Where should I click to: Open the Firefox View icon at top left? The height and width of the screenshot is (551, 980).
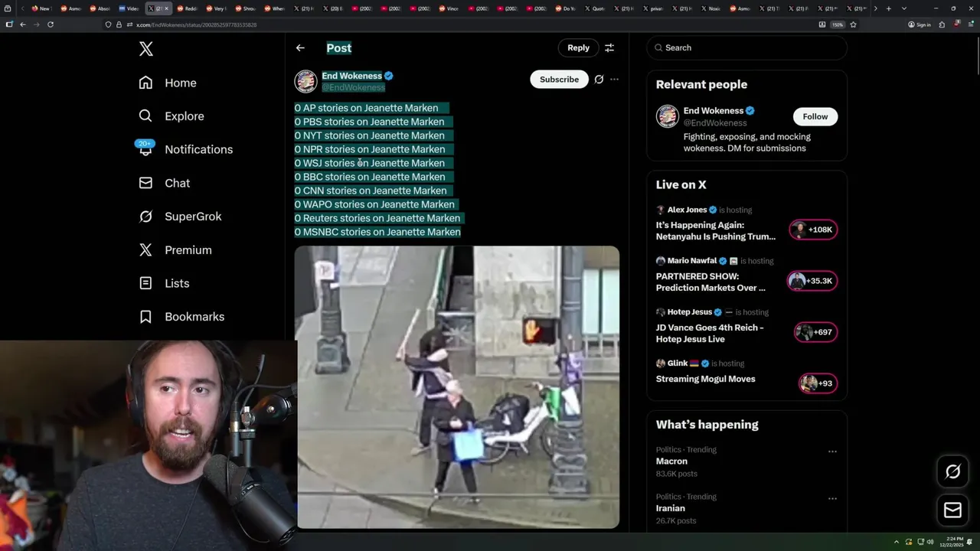coord(8,8)
